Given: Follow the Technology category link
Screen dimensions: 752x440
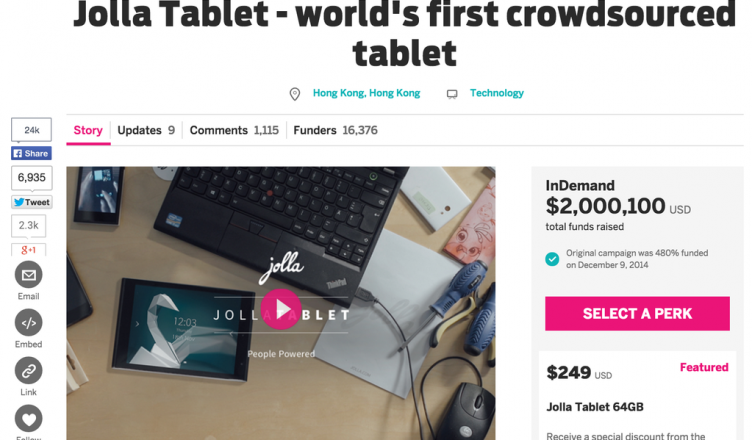Looking at the screenshot, I should pos(496,93).
